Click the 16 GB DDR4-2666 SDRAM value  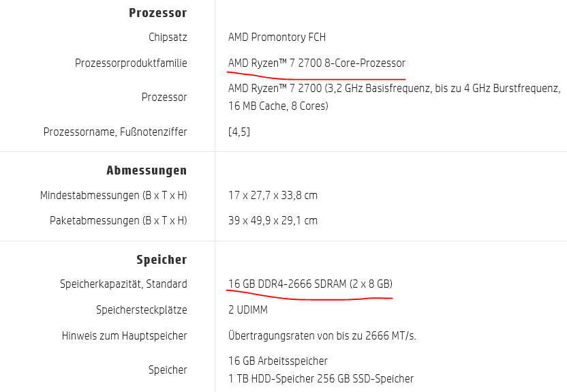[310, 284]
